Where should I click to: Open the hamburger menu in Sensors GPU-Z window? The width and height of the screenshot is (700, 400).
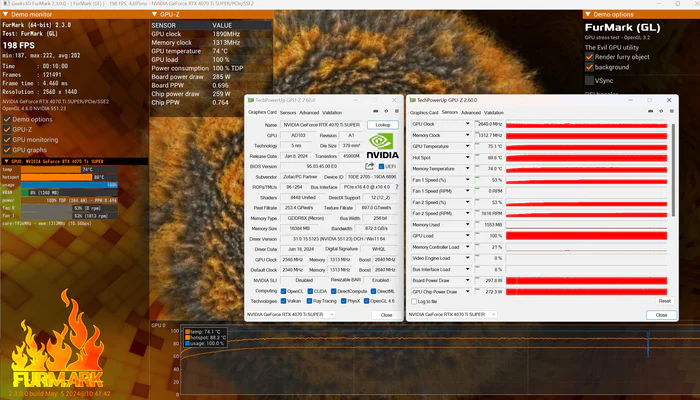pos(671,111)
